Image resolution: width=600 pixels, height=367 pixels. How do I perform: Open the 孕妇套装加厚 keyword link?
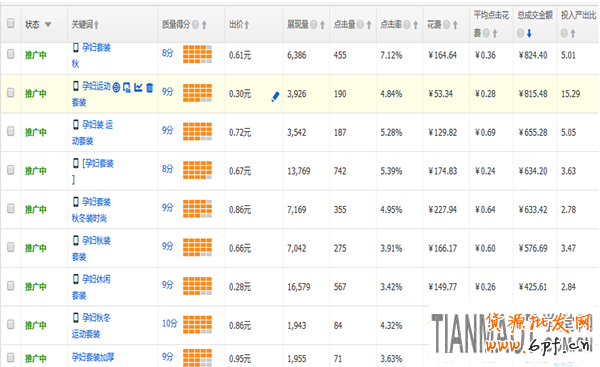point(93,357)
